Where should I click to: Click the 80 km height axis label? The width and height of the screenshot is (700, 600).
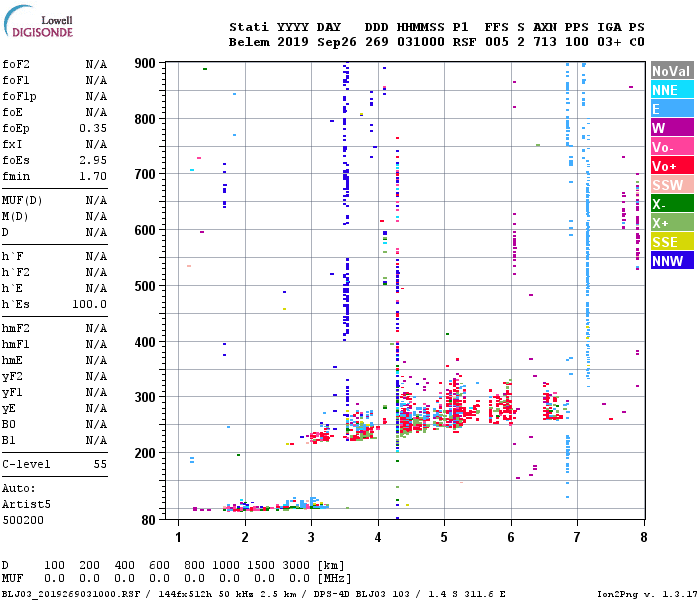click(x=149, y=520)
